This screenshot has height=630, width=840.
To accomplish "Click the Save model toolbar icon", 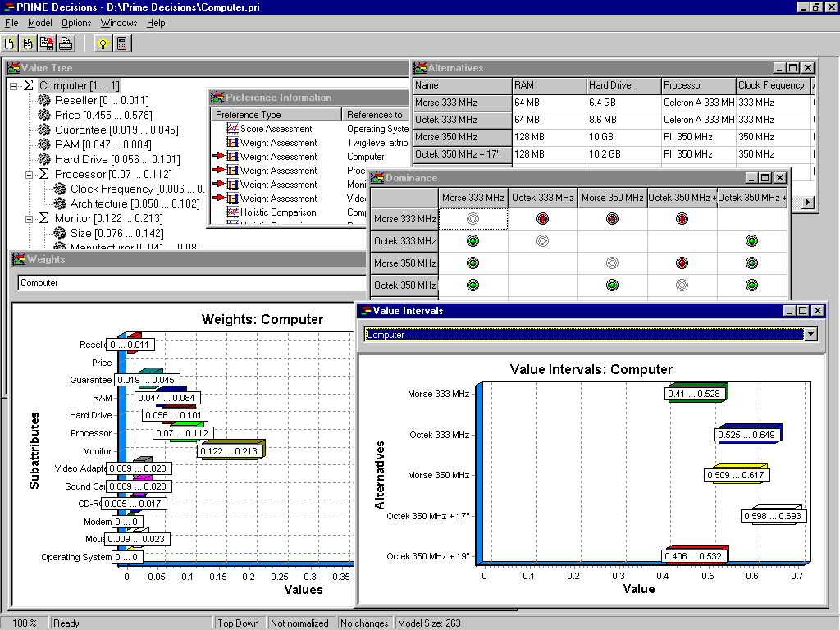I will pyautogui.click(x=47, y=43).
